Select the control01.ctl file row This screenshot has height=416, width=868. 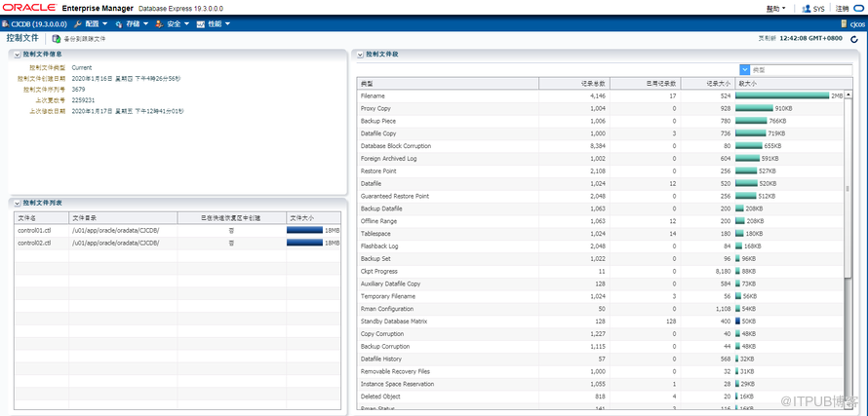tap(178, 230)
